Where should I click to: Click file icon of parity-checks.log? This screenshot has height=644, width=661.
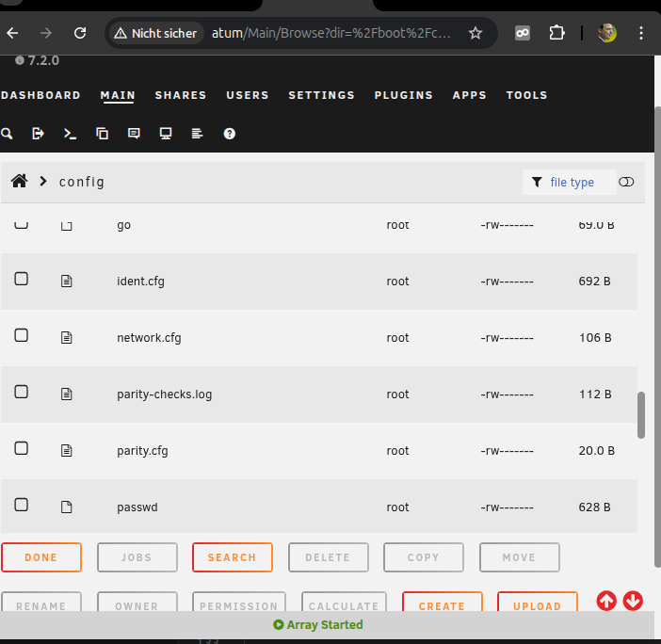tap(67, 394)
